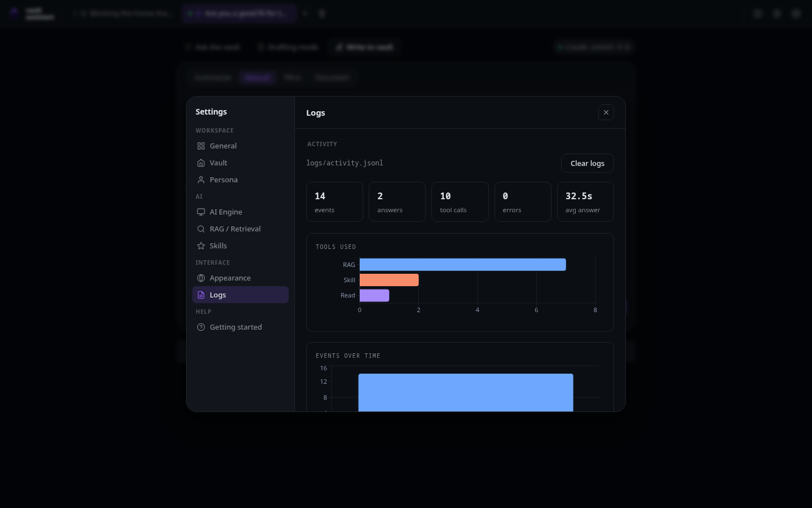
Task: Open Appearance settings section
Action: 240,278
